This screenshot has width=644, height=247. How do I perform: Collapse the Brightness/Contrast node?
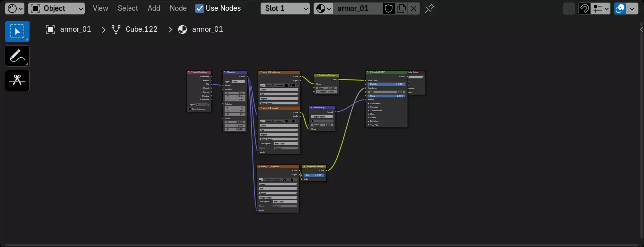(x=317, y=75)
